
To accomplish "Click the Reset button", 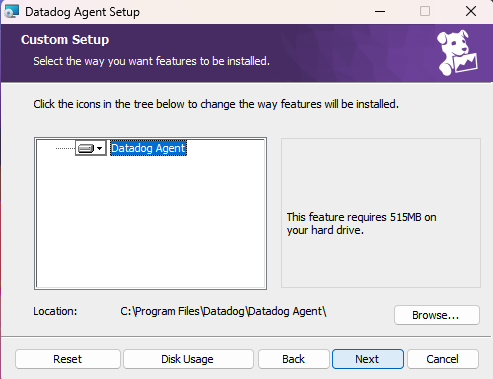I will (x=68, y=359).
